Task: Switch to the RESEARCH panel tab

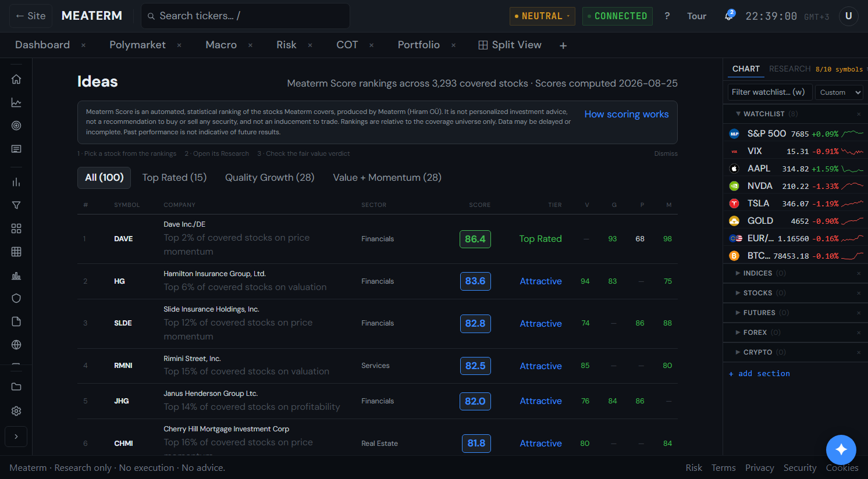Action: (789, 69)
